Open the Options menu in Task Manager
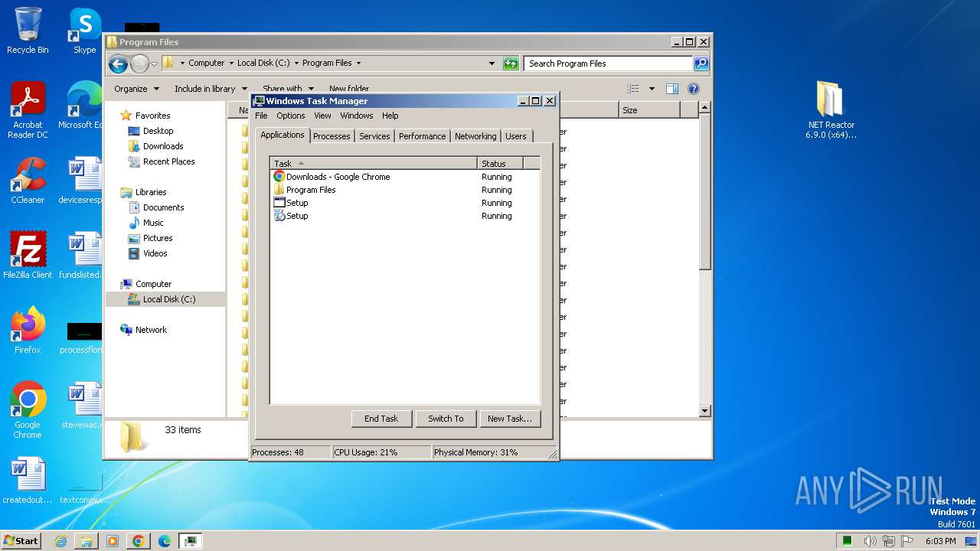Screen dimensions: 980x551 point(290,116)
